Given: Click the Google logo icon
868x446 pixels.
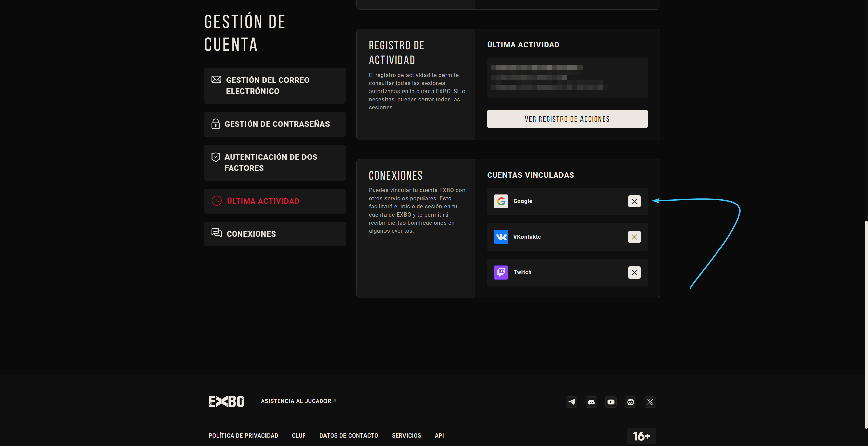Looking at the screenshot, I should click(501, 201).
